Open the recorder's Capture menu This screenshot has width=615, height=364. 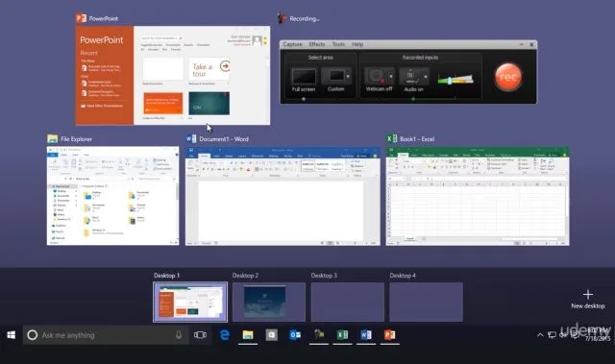click(x=292, y=44)
